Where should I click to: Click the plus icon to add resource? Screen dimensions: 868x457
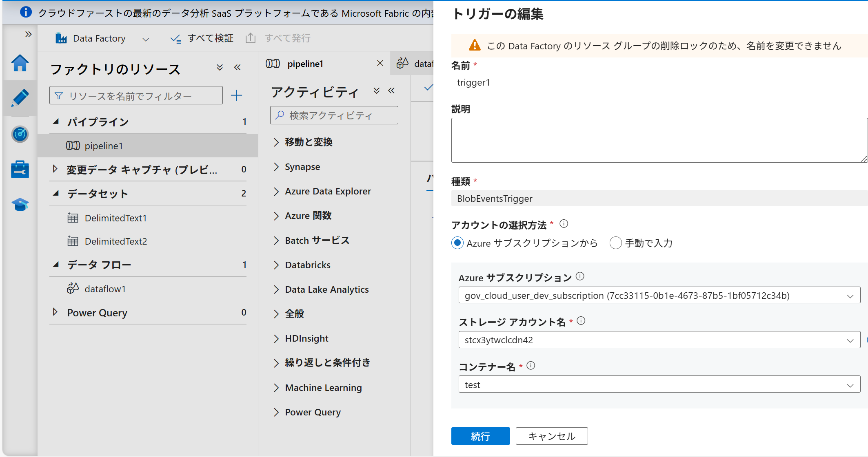[x=236, y=96]
